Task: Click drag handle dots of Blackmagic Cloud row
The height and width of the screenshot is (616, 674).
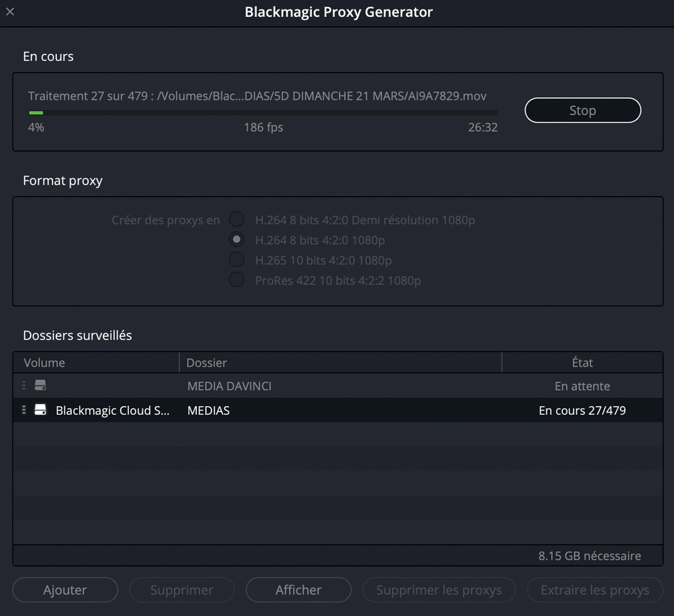Action: click(x=24, y=410)
